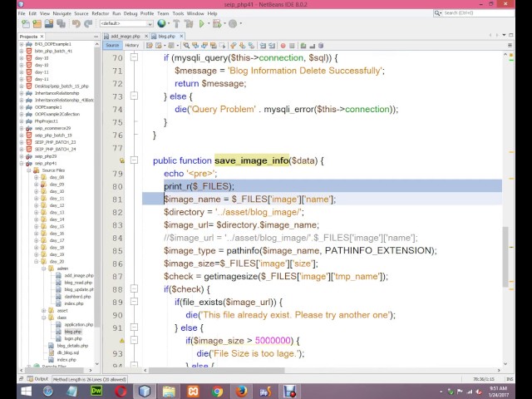Click the Clean and Build icon
Screen dimensions: 532x399
pos(189,24)
